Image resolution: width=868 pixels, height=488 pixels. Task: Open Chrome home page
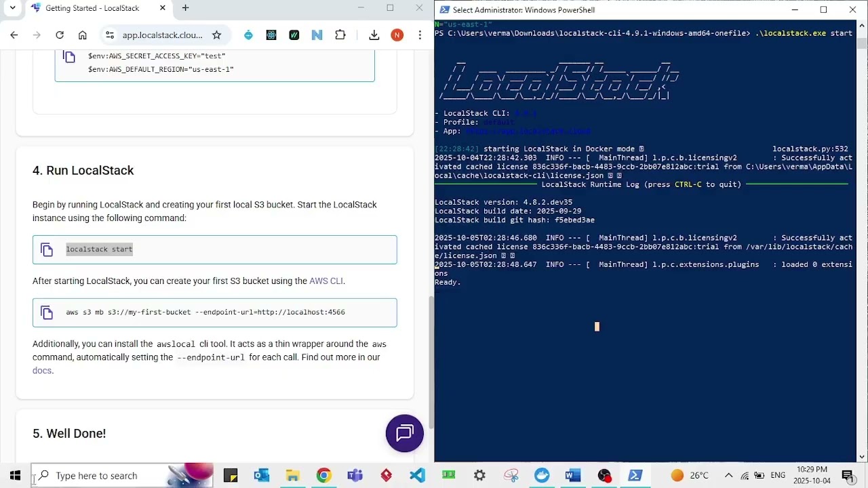(x=83, y=35)
